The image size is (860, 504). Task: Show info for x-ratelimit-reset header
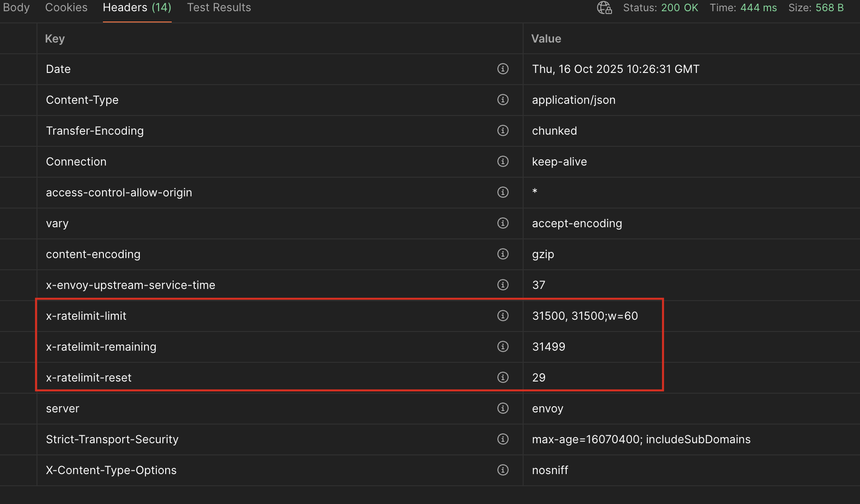(x=503, y=377)
